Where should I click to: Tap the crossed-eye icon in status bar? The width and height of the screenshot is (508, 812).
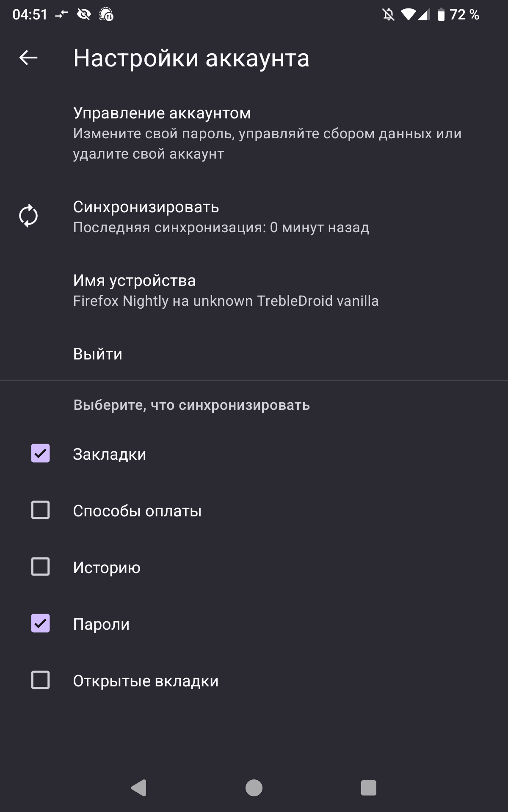pos(84,15)
